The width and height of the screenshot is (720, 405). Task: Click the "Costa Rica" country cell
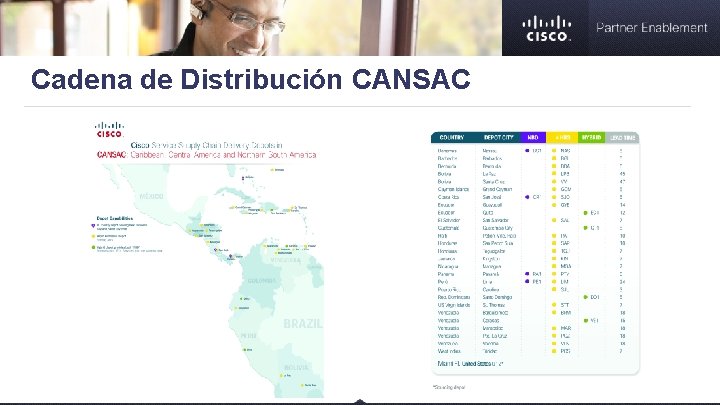click(448, 197)
